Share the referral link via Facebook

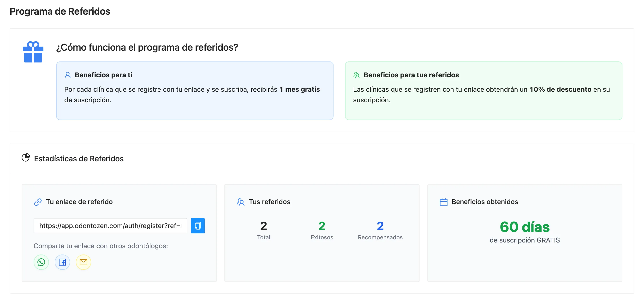(62, 262)
